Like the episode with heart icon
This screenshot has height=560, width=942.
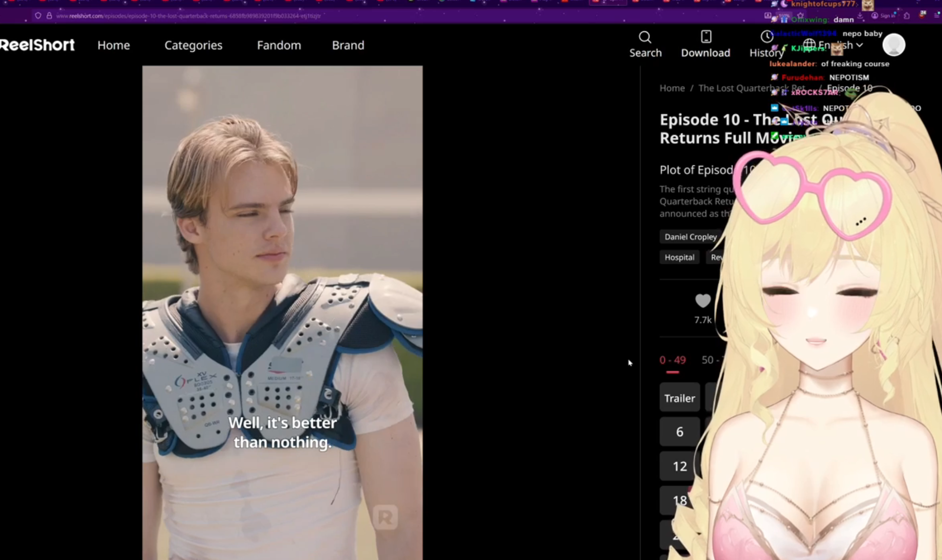tap(703, 301)
